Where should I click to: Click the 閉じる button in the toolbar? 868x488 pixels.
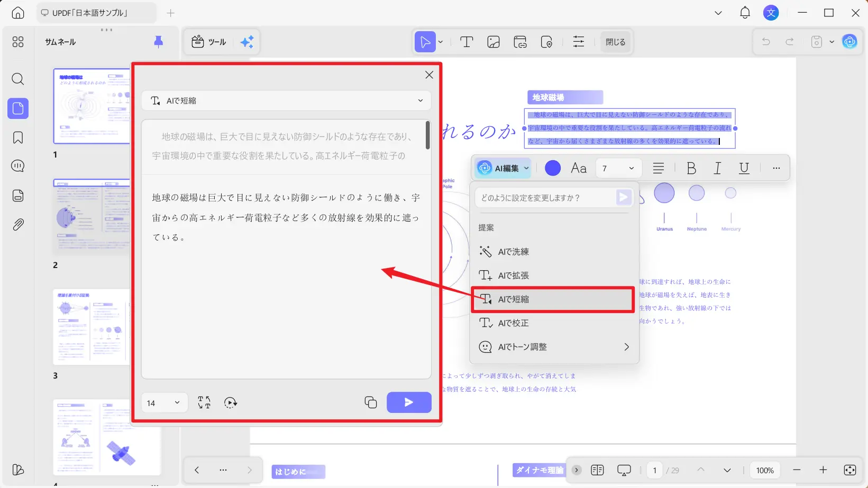click(615, 42)
